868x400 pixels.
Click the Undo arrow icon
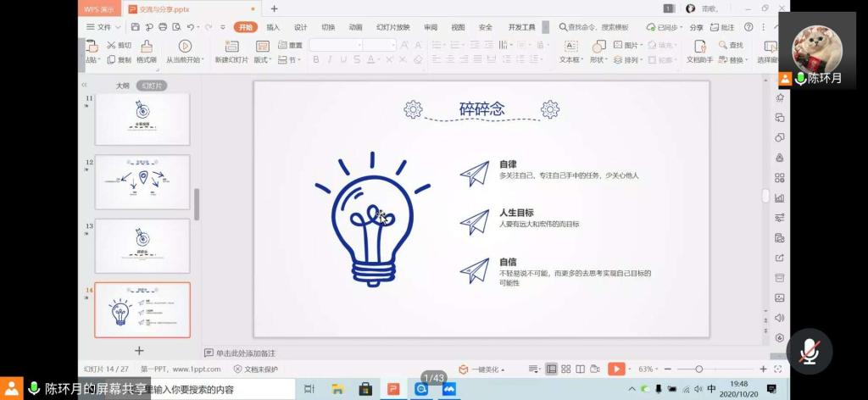point(191,27)
